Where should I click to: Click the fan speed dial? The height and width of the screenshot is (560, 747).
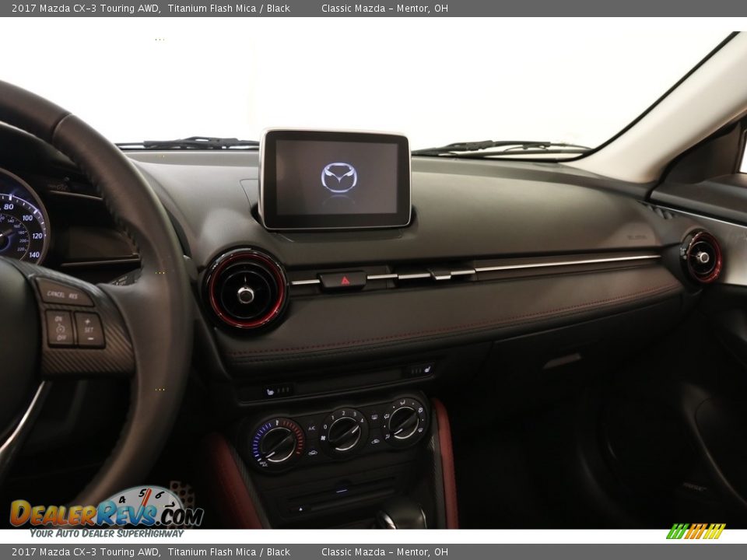[344, 432]
